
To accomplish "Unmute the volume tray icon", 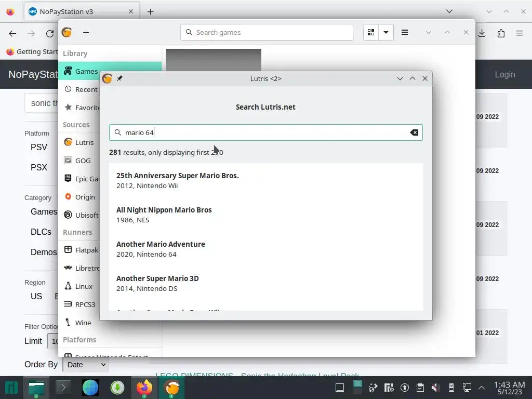I will pos(436,388).
